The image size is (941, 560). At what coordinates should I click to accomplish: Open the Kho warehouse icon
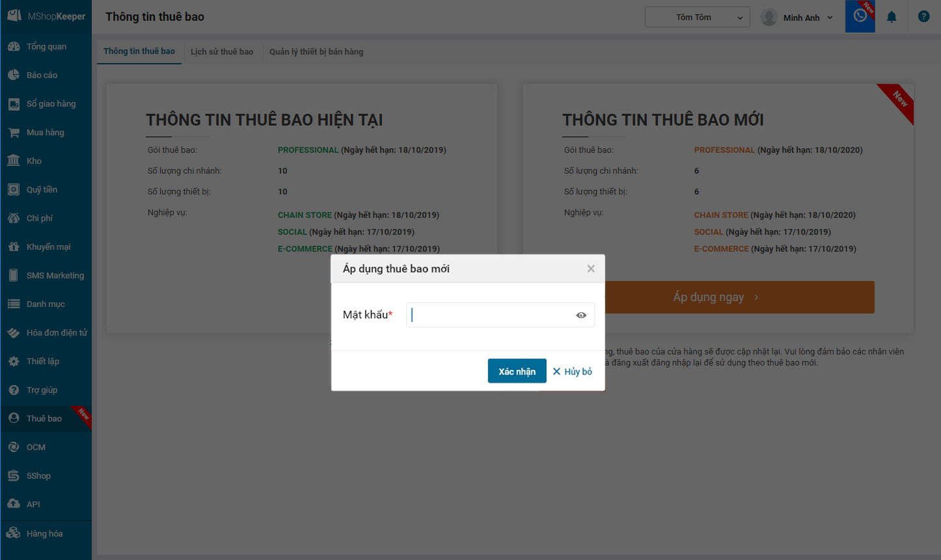click(x=14, y=161)
